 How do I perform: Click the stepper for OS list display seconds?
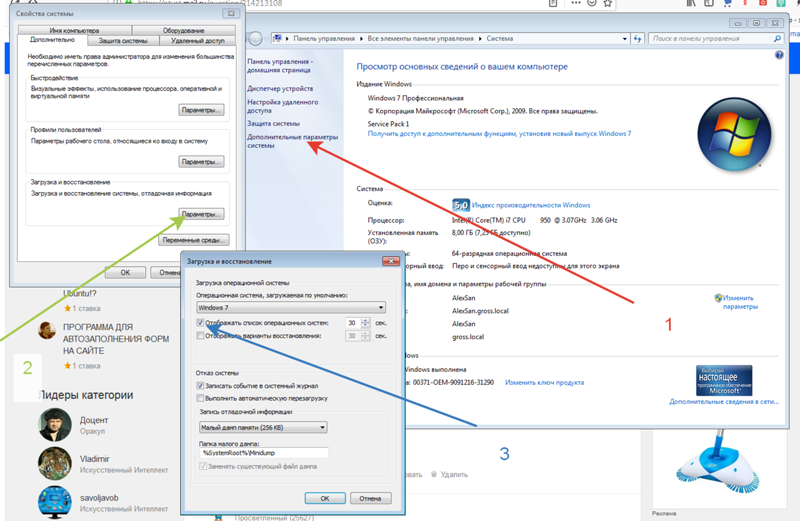click(365, 322)
